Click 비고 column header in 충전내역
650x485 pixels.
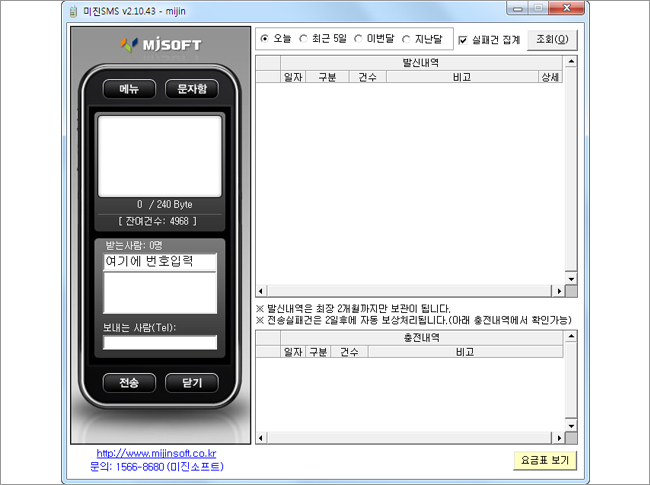[x=465, y=352]
